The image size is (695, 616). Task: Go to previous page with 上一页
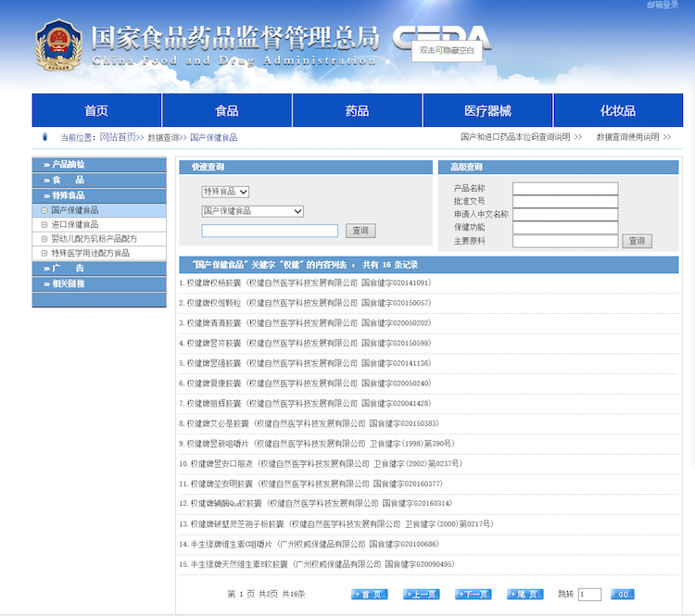coord(421,594)
